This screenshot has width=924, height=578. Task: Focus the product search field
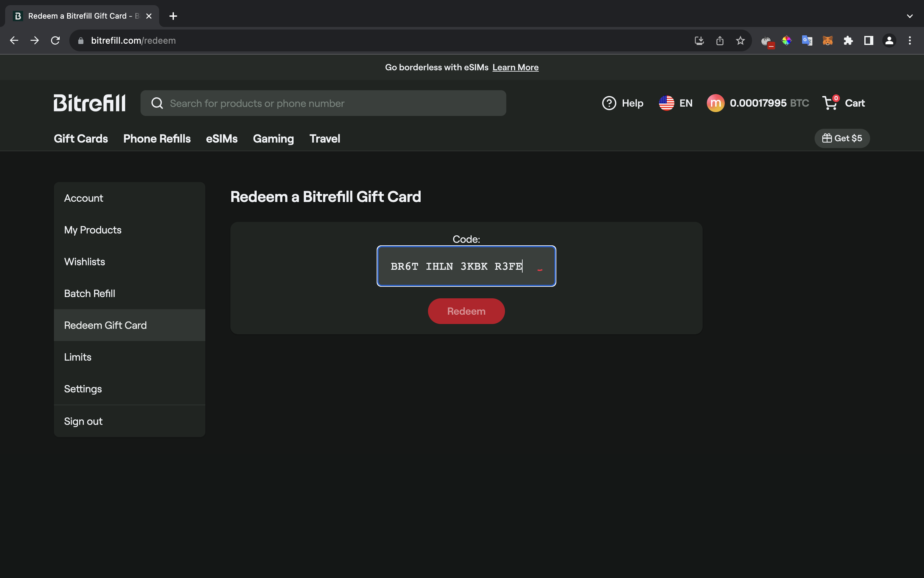323,103
